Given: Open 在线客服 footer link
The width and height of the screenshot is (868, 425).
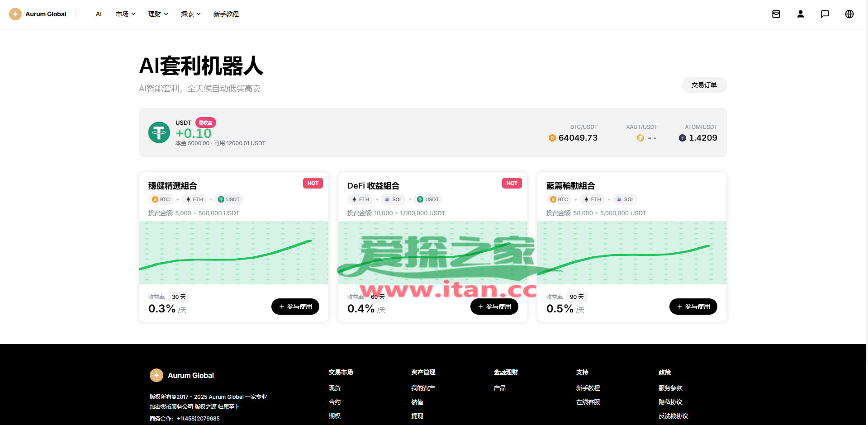Looking at the screenshot, I should click(x=588, y=402).
